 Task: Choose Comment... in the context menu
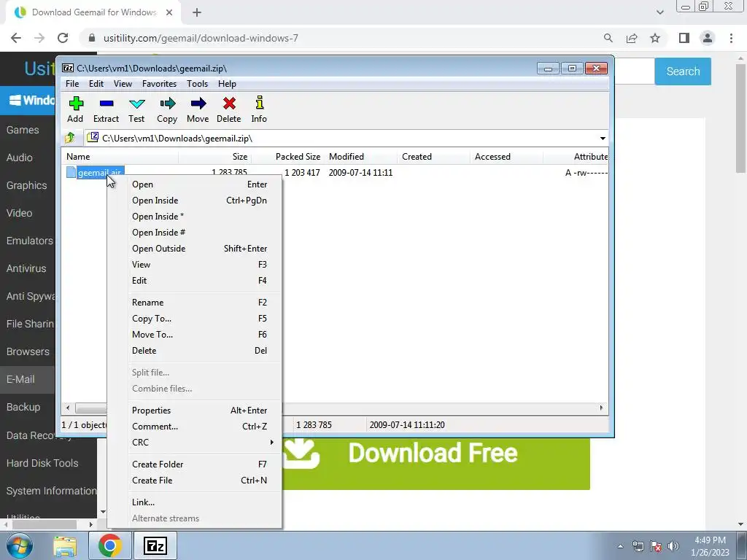pyautogui.click(x=194, y=426)
